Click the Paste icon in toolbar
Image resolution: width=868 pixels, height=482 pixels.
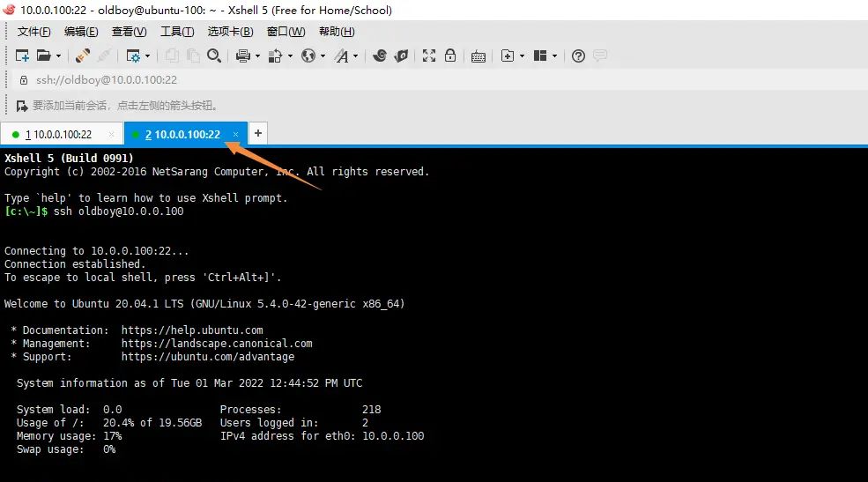(x=193, y=56)
